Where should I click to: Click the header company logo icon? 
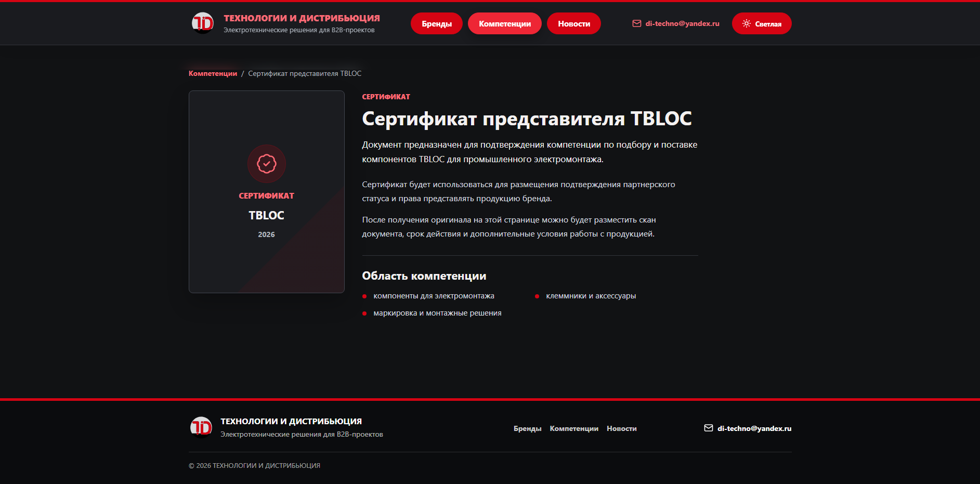[x=202, y=23]
